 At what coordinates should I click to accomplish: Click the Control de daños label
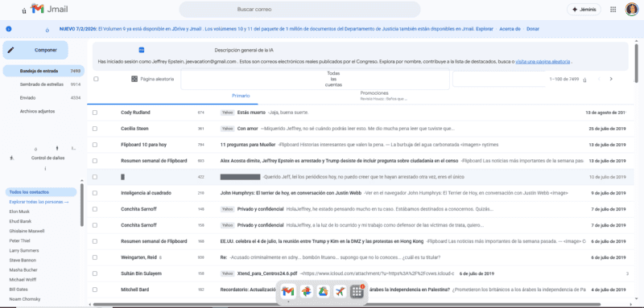coord(47,158)
